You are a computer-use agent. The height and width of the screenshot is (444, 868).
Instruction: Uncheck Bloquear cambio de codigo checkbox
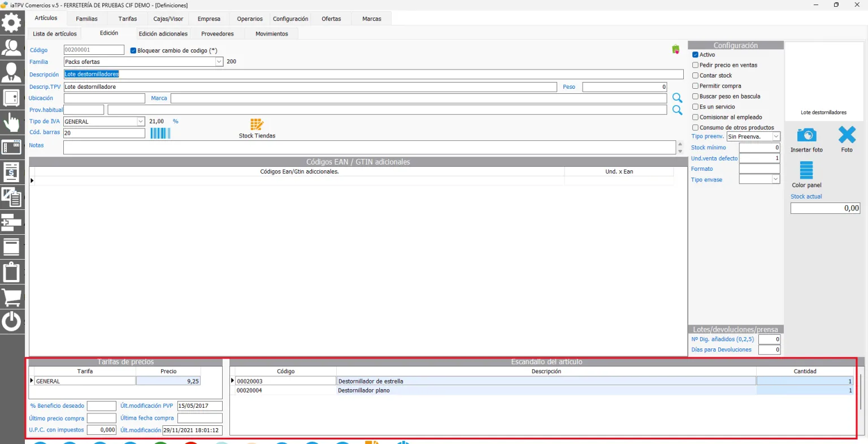[133, 50]
